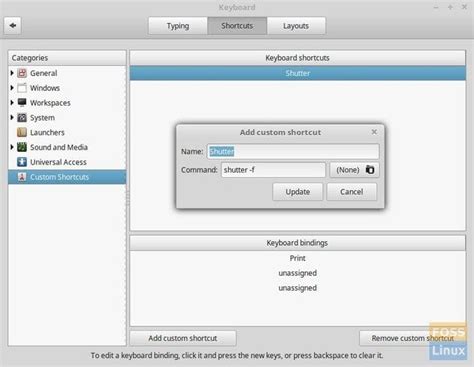
Task: Open the (None) file chooser button
Action: point(354,170)
